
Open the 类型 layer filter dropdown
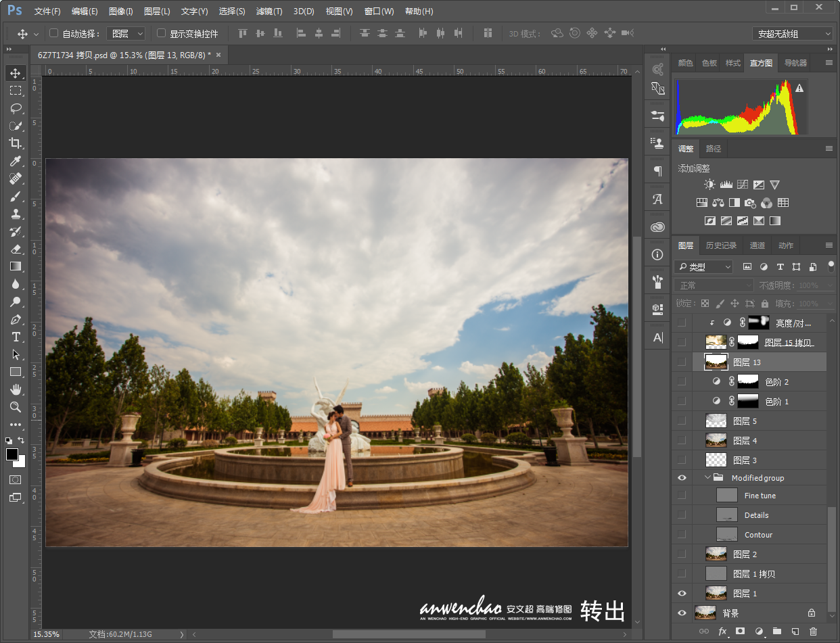pyautogui.click(x=703, y=266)
